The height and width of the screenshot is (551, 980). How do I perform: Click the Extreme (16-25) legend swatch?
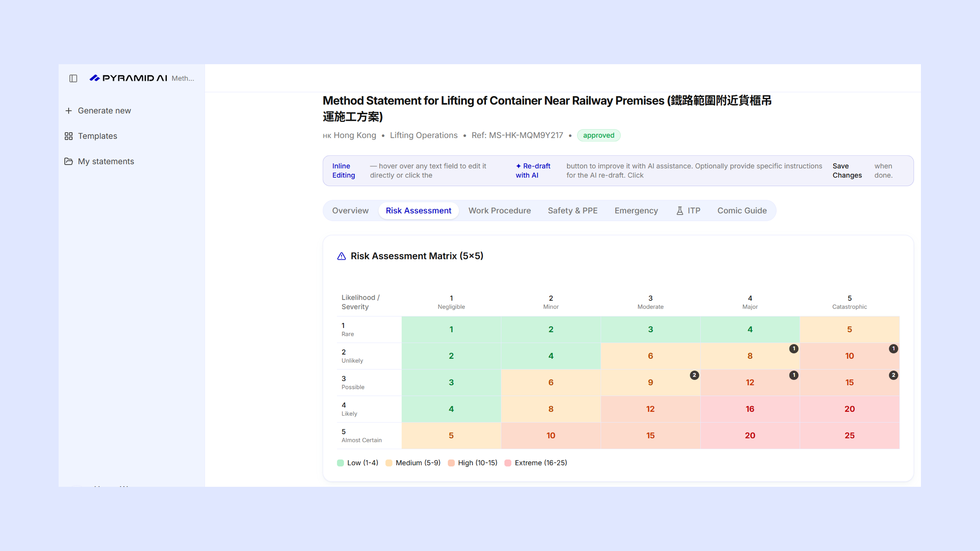[508, 463]
